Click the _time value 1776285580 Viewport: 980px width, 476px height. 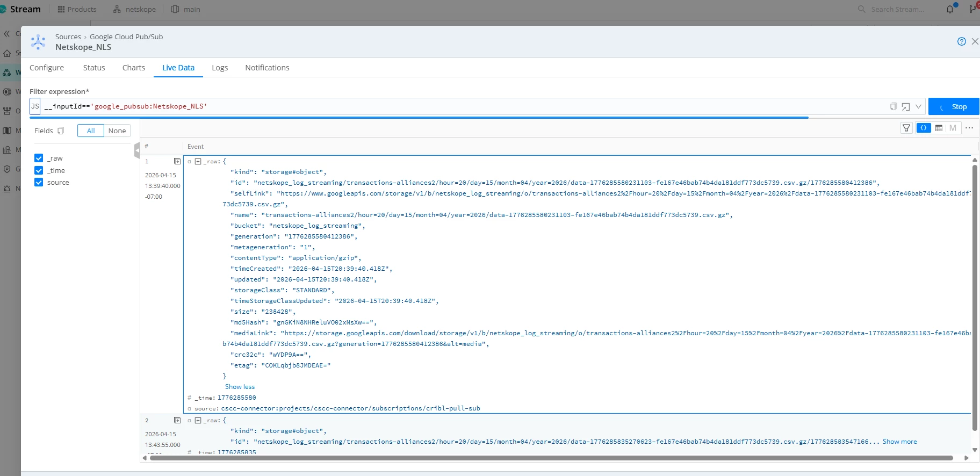[236, 398]
